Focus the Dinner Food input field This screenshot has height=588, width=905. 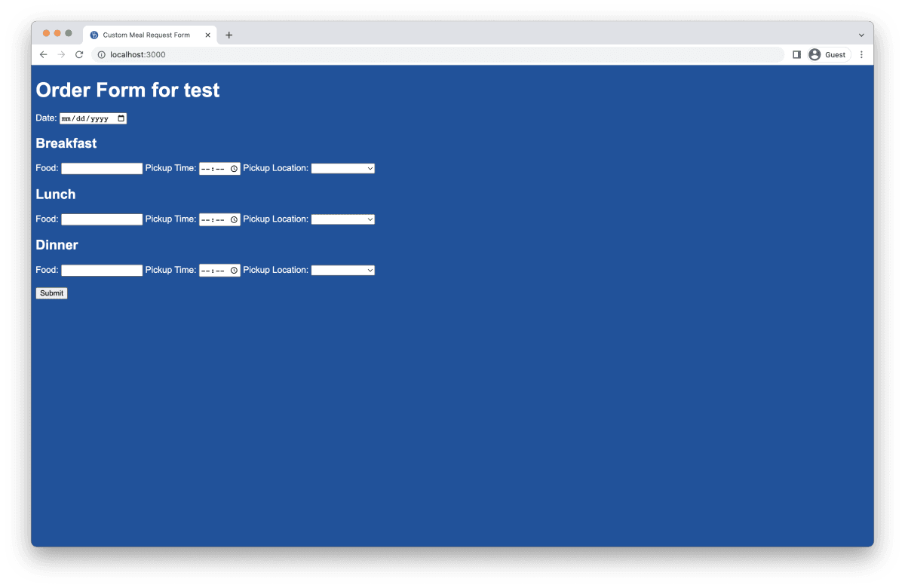click(102, 270)
